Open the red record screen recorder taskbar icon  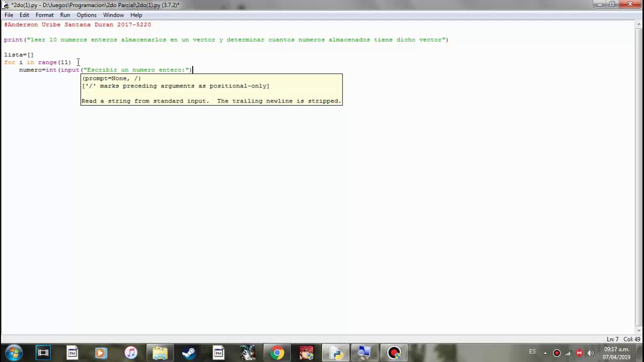(x=394, y=353)
